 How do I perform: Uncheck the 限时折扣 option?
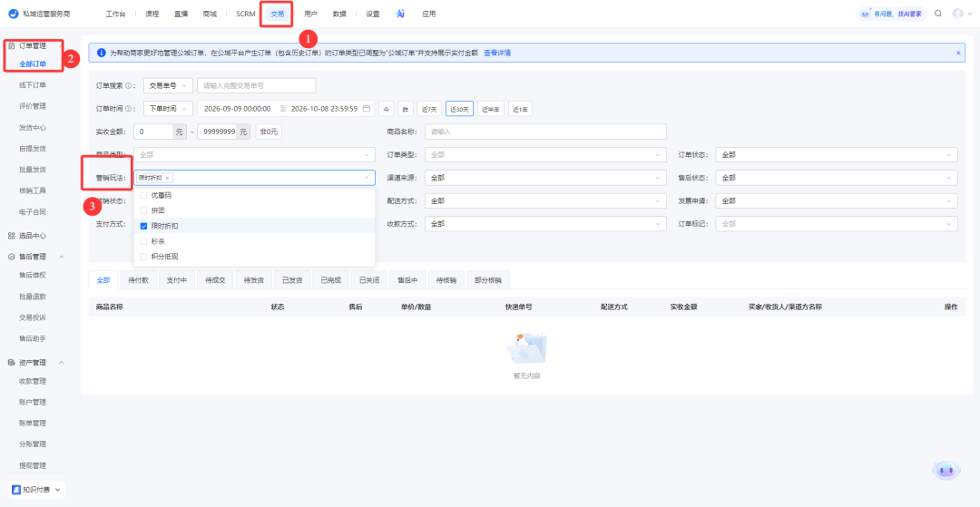click(143, 226)
